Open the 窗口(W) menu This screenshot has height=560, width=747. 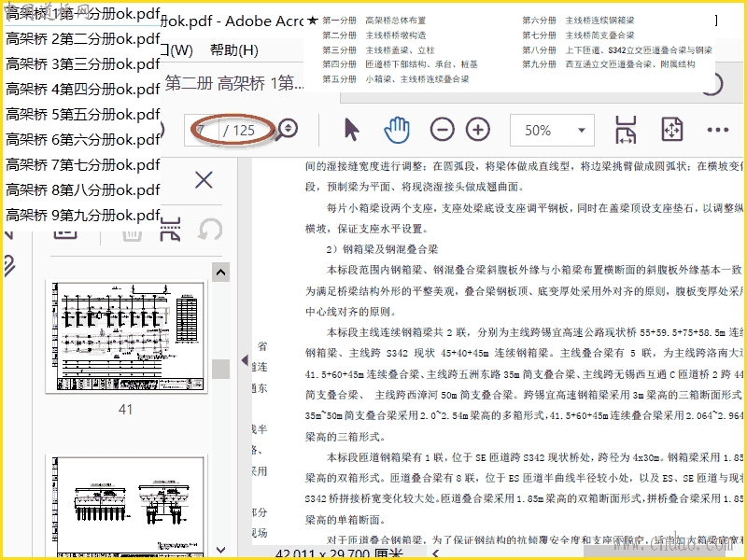176,50
